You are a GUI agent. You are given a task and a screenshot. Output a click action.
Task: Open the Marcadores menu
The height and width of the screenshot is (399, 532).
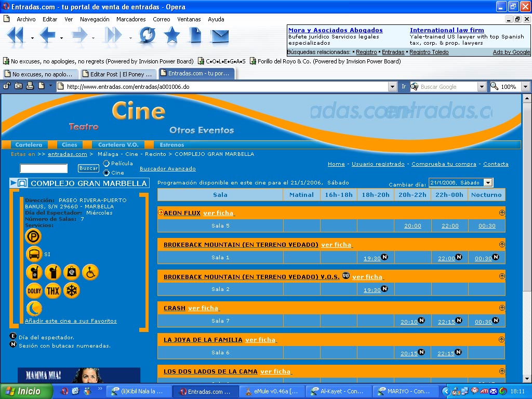(131, 19)
